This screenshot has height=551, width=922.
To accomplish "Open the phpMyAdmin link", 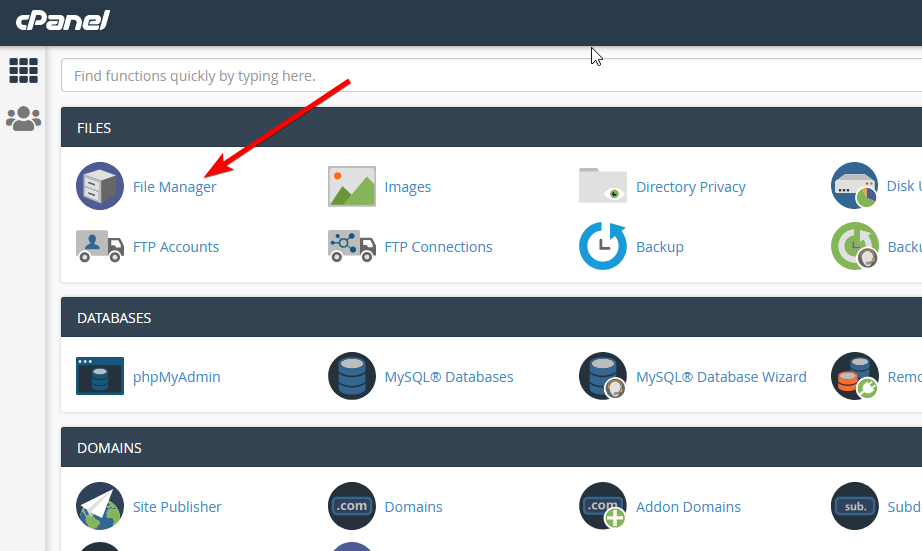I will (176, 377).
